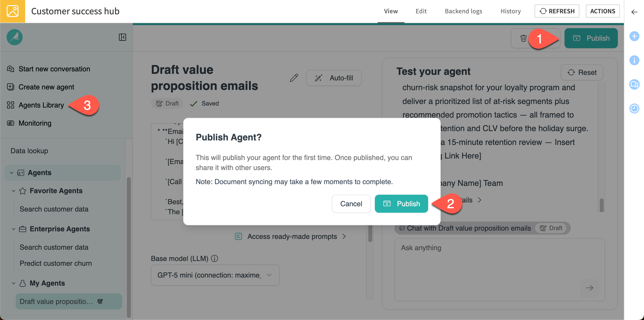Collapse the sidebar panel icon
The image size is (644, 320).
click(123, 37)
